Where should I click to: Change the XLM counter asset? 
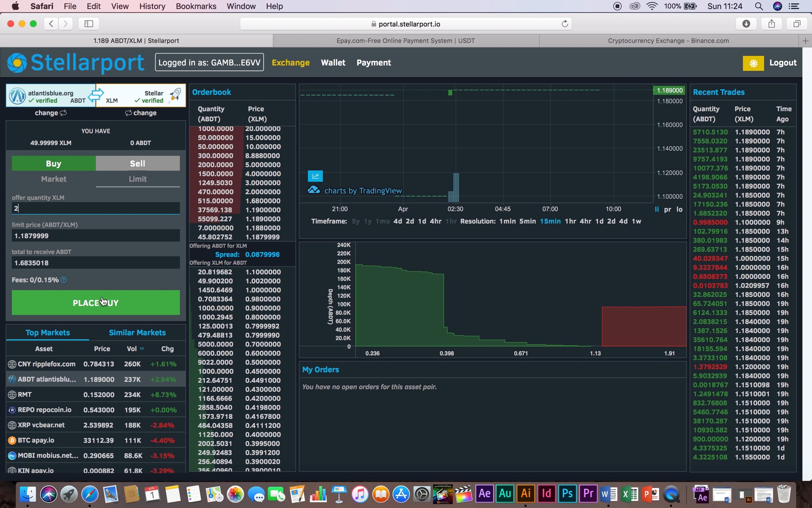click(x=141, y=113)
